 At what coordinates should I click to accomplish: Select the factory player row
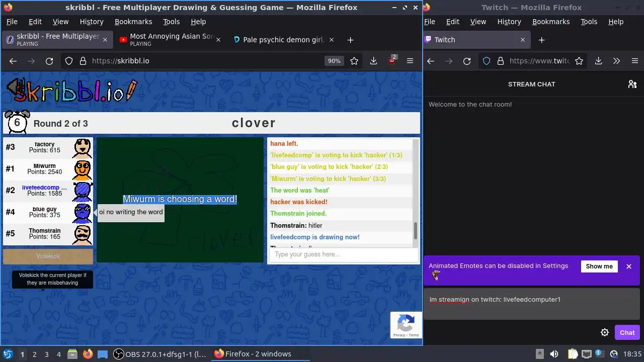48,147
